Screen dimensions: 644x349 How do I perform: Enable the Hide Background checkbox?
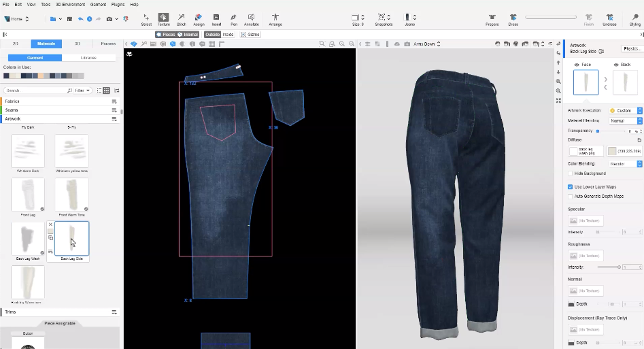coord(570,173)
